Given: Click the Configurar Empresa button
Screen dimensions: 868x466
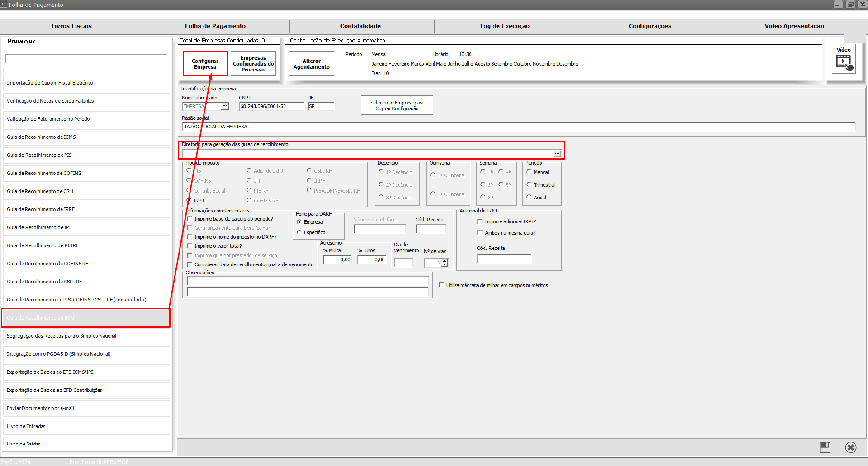Looking at the screenshot, I should coord(205,64).
